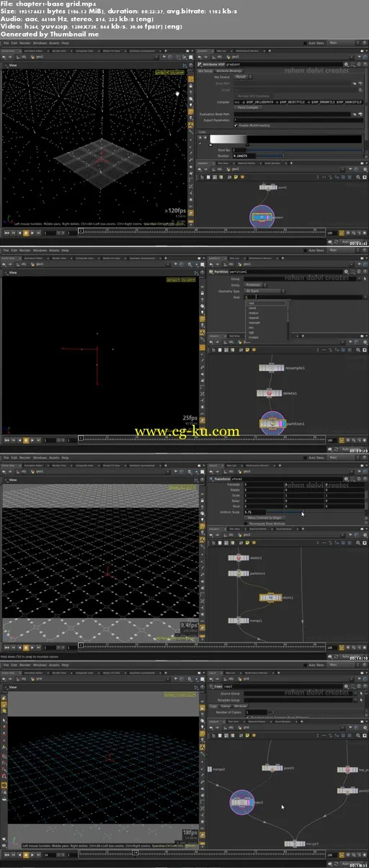369x868 pixels.
Task: Select the gradient node in top network
Action: pos(262,215)
